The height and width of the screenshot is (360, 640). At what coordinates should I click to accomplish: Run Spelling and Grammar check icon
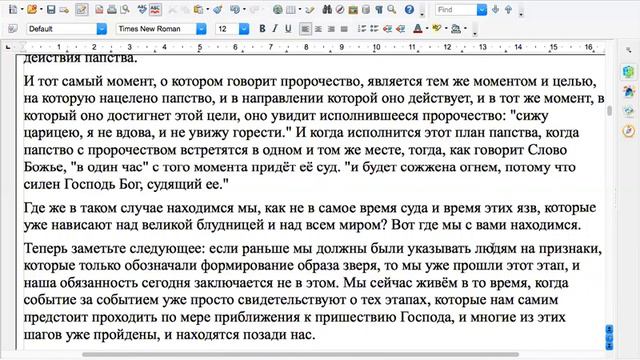click(x=142, y=9)
